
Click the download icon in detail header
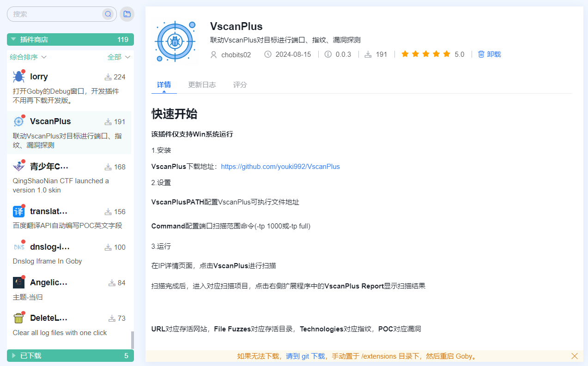pos(368,54)
